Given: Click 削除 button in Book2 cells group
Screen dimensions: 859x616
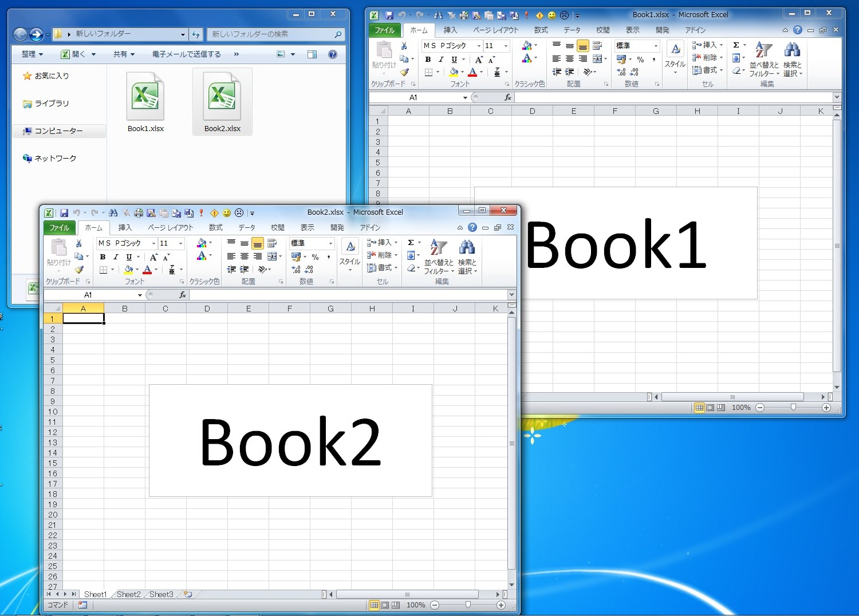Looking at the screenshot, I should [383, 255].
